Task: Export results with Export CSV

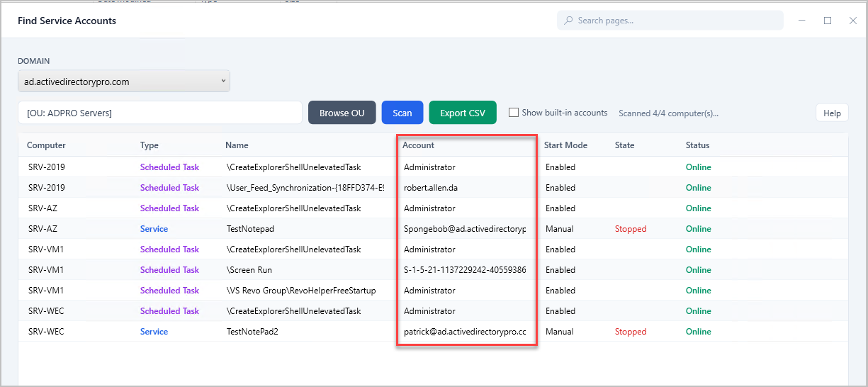Action: [462, 113]
